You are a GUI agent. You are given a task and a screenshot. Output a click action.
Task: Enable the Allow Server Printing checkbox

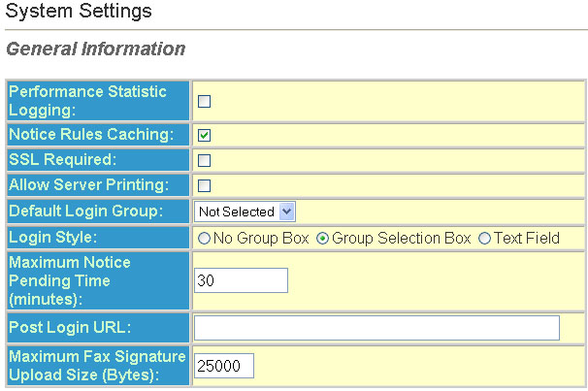click(204, 185)
